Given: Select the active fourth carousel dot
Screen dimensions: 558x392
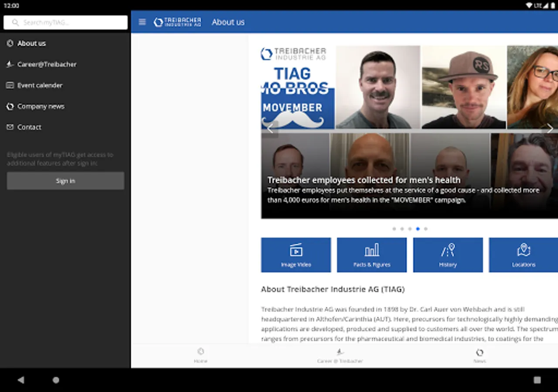Looking at the screenshot, I should click(418, 229).
